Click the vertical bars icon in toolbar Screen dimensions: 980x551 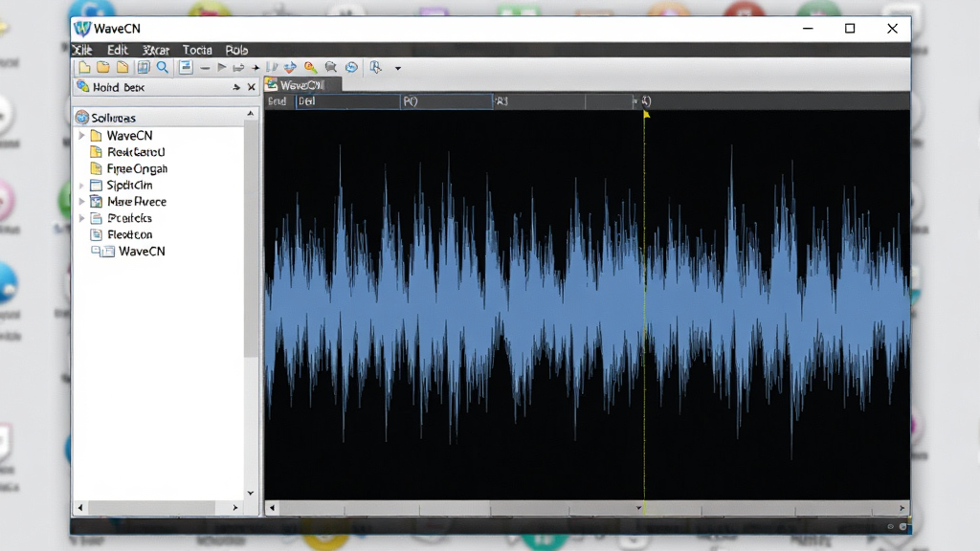point(272,68)
